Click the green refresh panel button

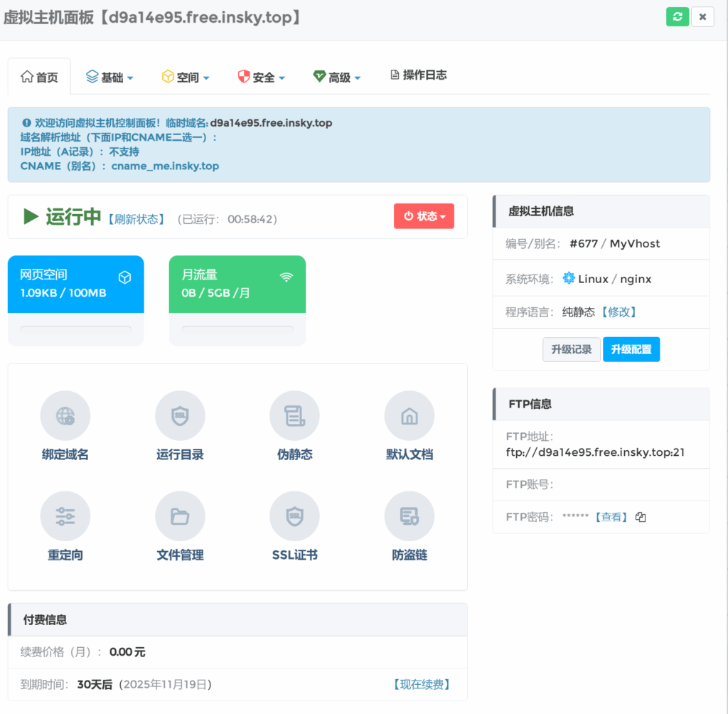coord(677,16)
